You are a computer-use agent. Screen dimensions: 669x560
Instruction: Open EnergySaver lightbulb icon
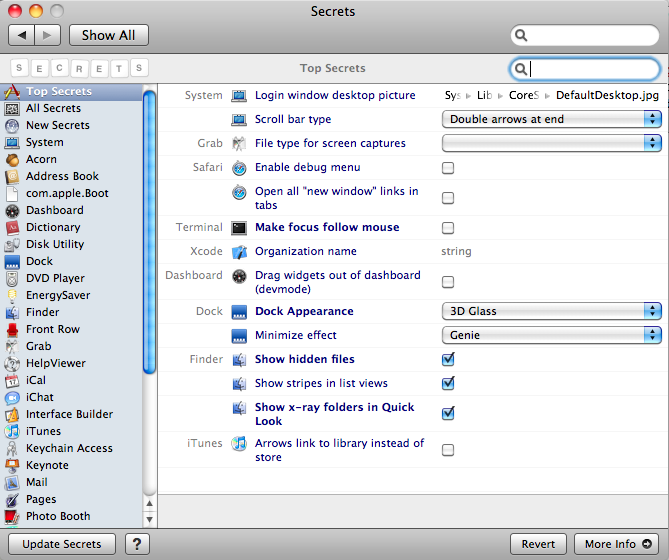[x=12, y=296]
